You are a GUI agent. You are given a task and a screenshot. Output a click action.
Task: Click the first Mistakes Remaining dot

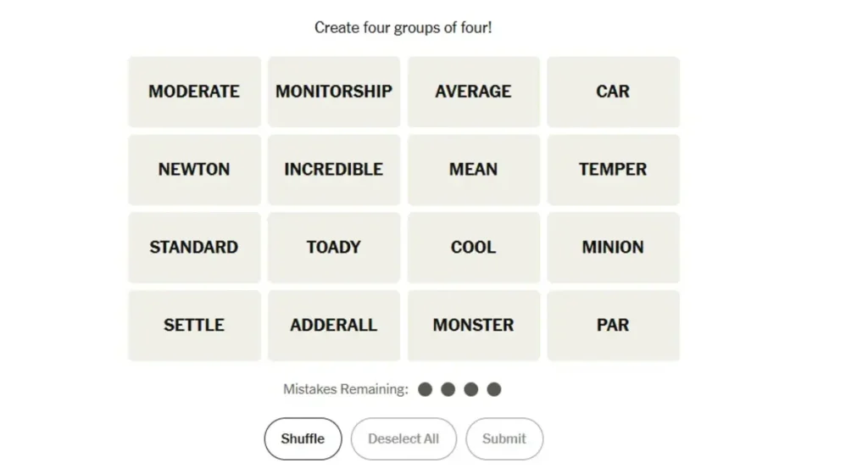point(426,389)
